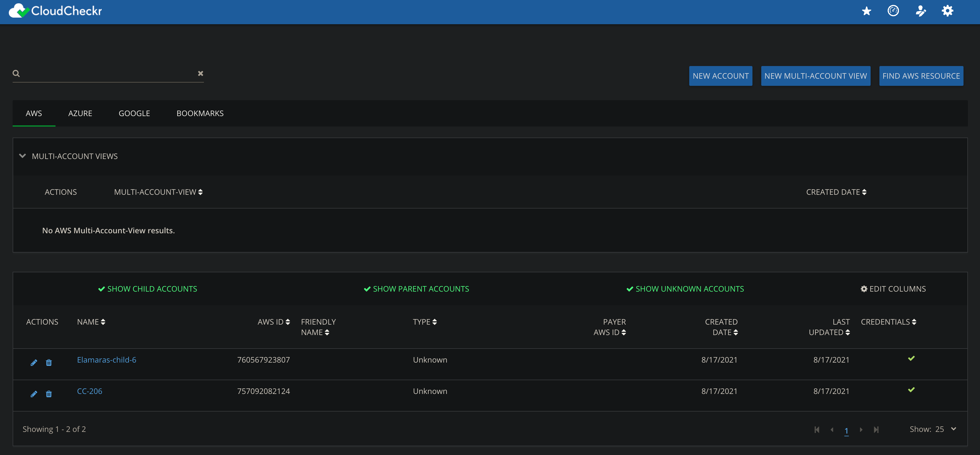
Task: Clear the search field with the X
Action: 201,73
